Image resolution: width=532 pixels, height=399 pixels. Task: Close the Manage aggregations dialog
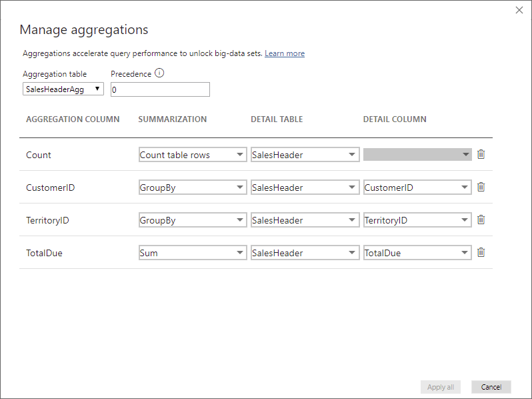point(519,10)
